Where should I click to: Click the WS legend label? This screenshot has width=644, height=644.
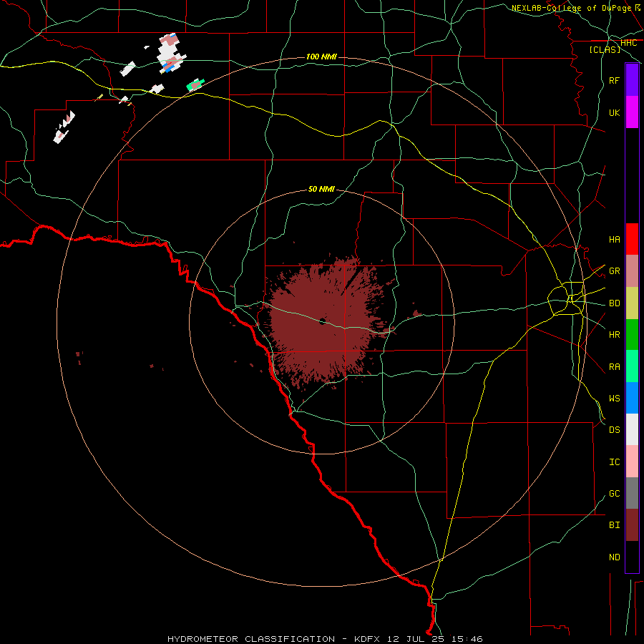pyautogui.click(x=615, y=398)
